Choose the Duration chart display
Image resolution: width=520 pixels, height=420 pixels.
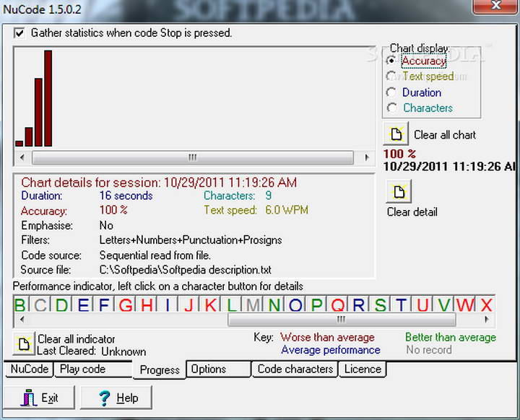(x=391, y=92)
